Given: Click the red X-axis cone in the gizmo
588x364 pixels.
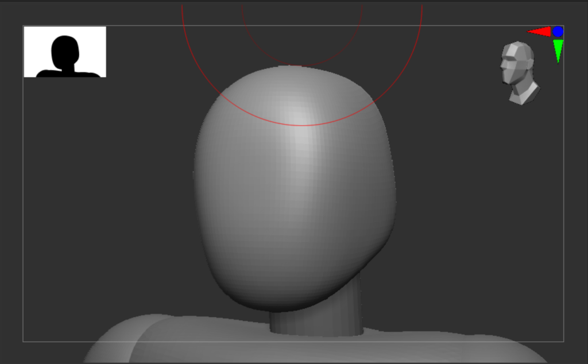Looking at the screenshot, I should pos(540,32).
